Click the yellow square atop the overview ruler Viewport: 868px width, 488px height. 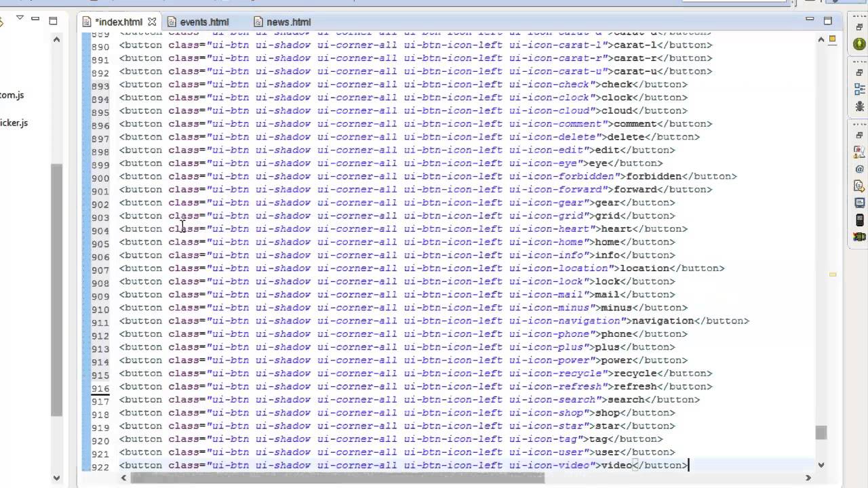[x=833, y=38]
